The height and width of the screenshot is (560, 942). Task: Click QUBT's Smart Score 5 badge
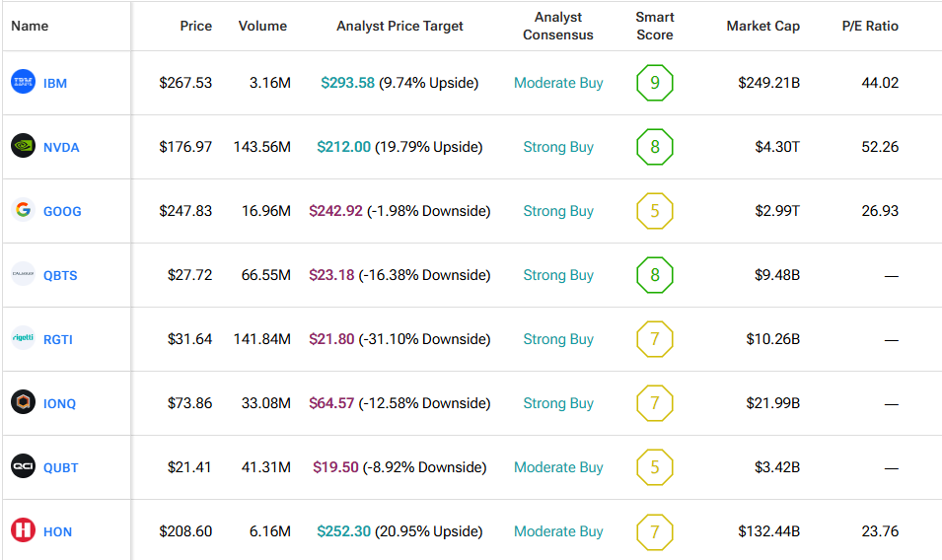click(655, 467)
